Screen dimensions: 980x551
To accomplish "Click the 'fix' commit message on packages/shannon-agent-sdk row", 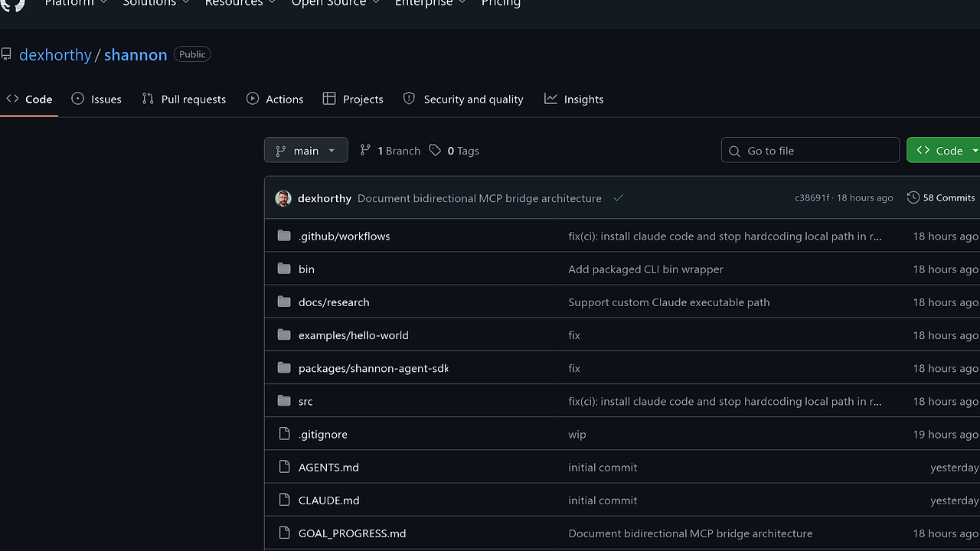I will click(x=574, y=368).
